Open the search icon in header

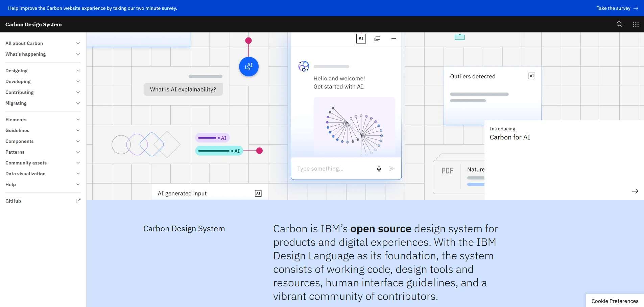[x=619, y=24]
